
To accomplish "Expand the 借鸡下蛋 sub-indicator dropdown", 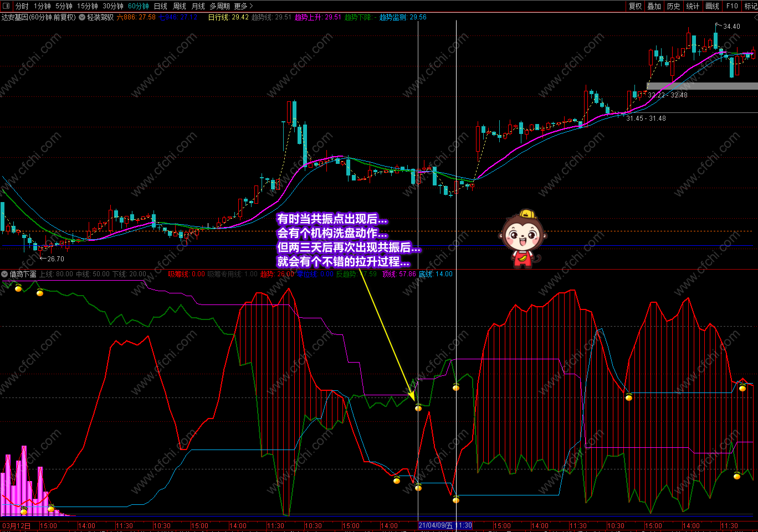I will point(4,274).
